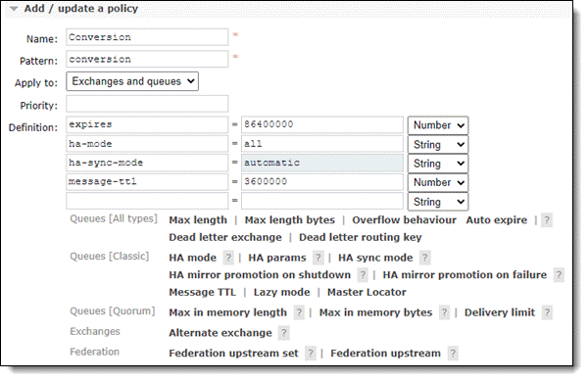
Task: Click the Dead letter routing key link
Action: 360,237
